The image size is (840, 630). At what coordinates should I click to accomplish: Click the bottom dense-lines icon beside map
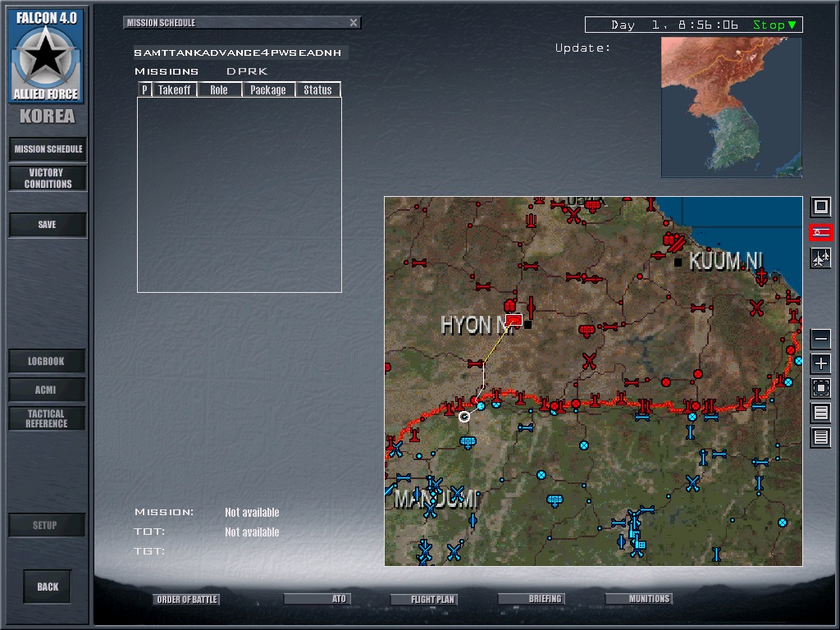[x=820, y=437]
